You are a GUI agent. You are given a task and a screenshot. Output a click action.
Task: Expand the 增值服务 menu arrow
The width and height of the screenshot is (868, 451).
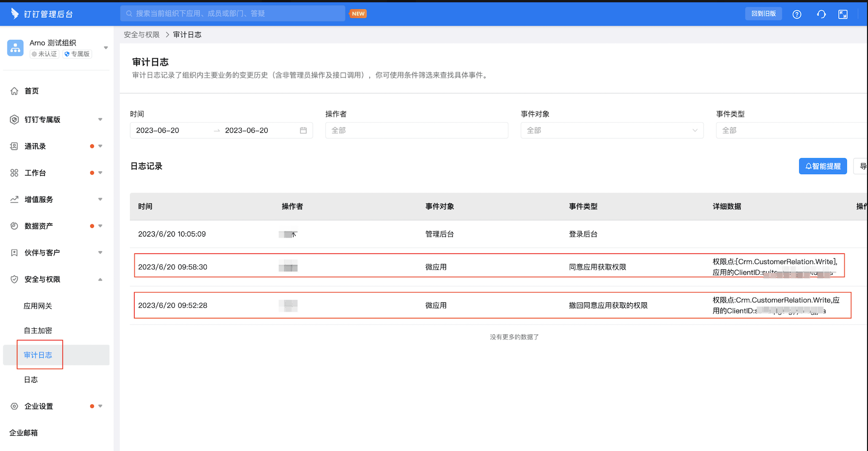[100, 199]
